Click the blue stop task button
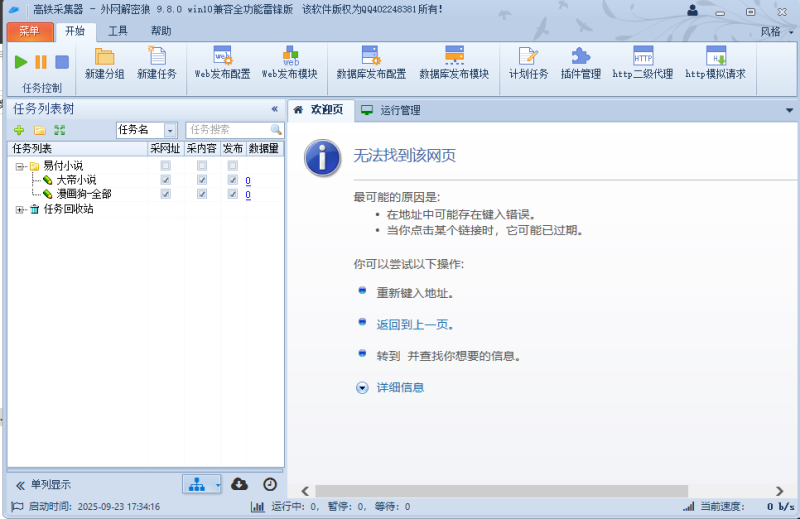The width and height of the screenshot is (800, 519). coord(61,62)
